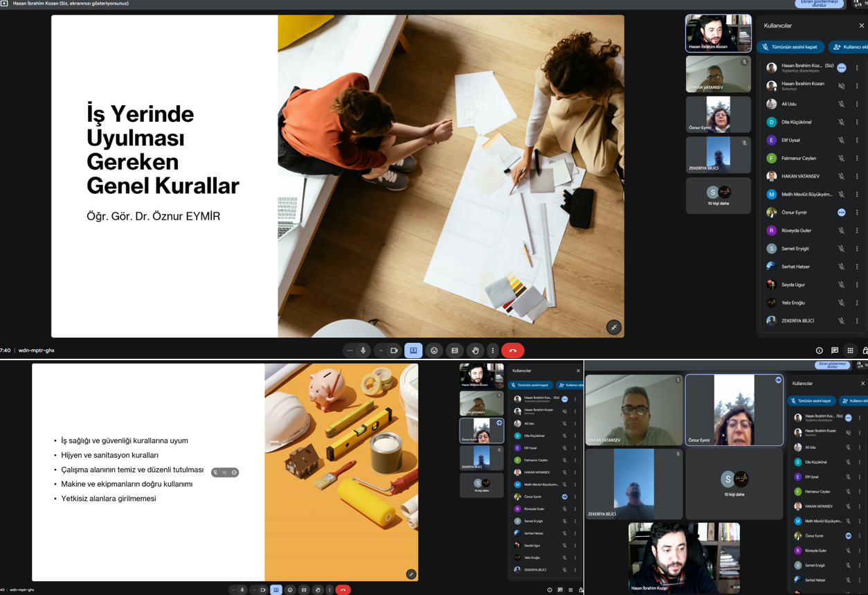
Task: Select Serhat Hatser in the top participants list
Action: [x=796, y=267]
